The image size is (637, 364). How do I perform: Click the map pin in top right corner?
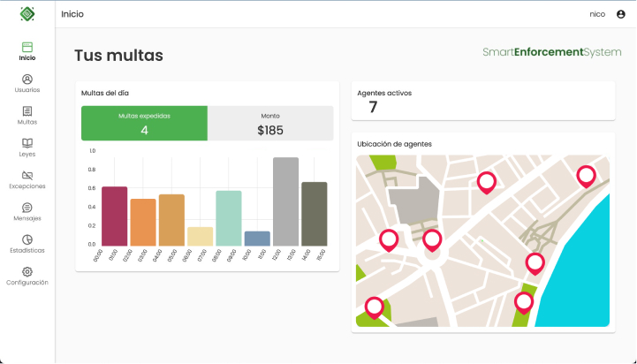(x=587, y=176)
